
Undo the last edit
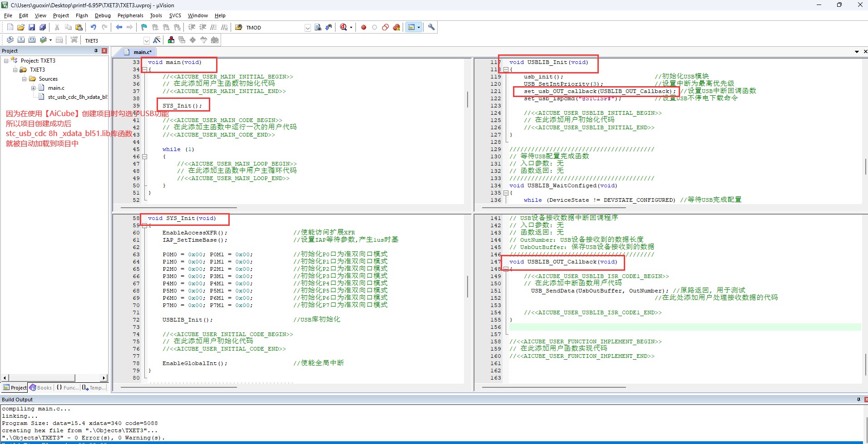click(x=93, y=27)
